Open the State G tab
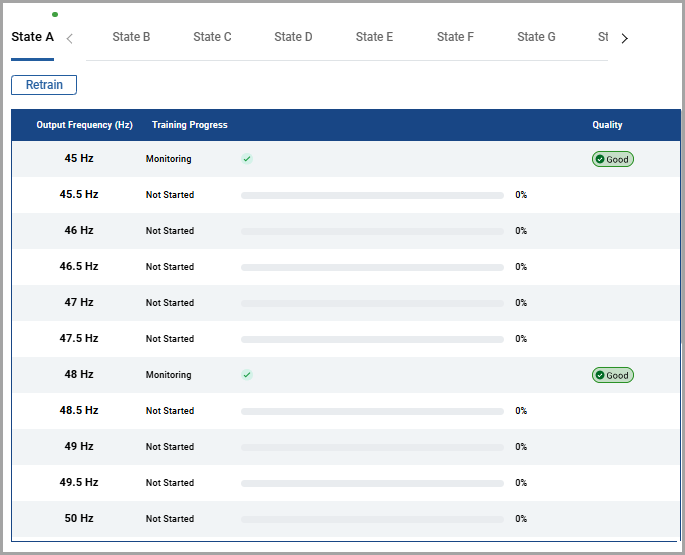 [x=536, y=37]
